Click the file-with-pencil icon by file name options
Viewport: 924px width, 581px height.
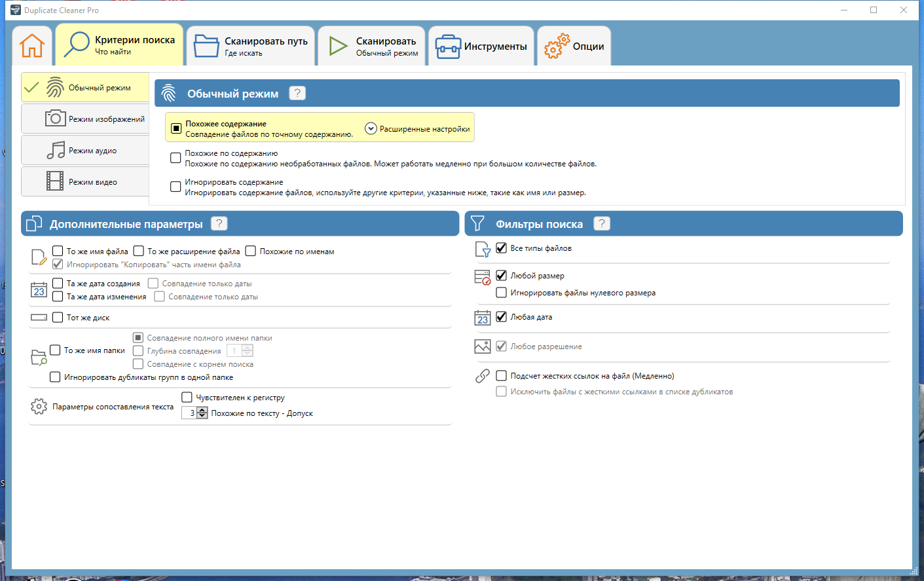click(x=39, y=257)
